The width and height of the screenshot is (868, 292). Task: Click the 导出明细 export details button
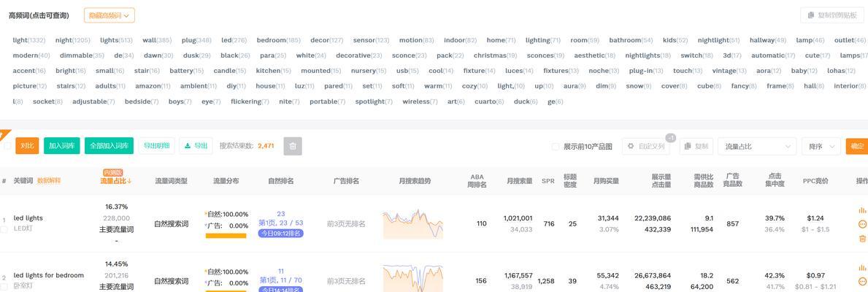(x=156, y=146)
